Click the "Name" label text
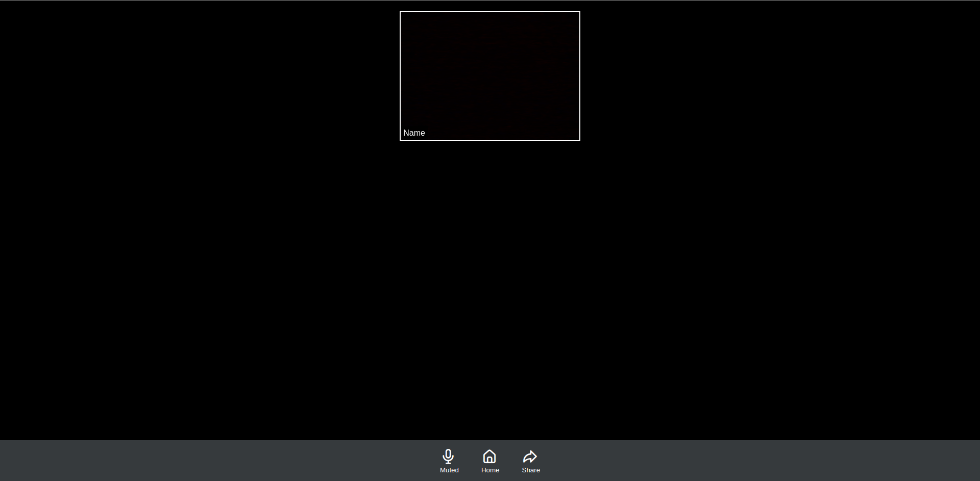Image resolution: width=980 pixels, height=481 pixels. click(414, 133)
